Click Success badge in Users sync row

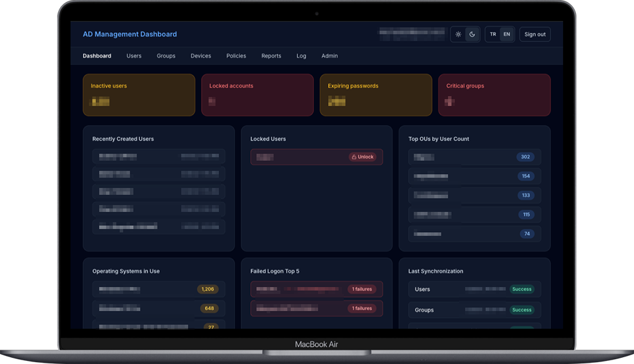tap(521, 289)
